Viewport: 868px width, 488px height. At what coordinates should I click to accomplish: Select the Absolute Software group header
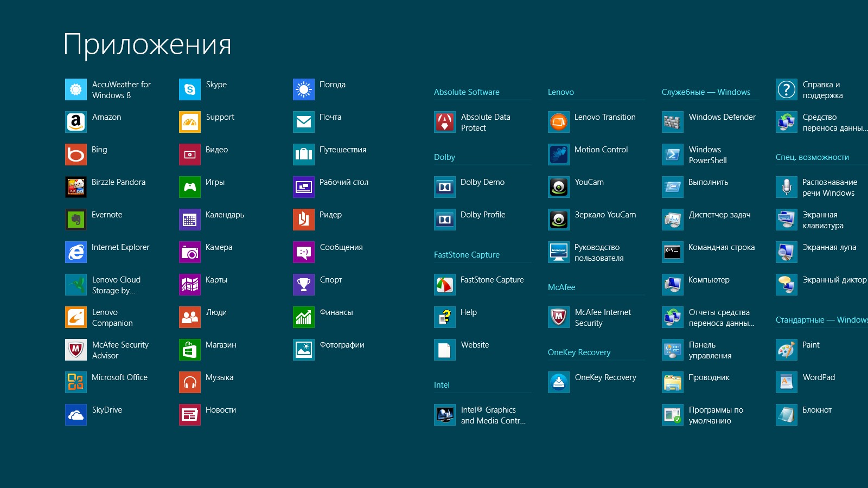pos(467,92)
